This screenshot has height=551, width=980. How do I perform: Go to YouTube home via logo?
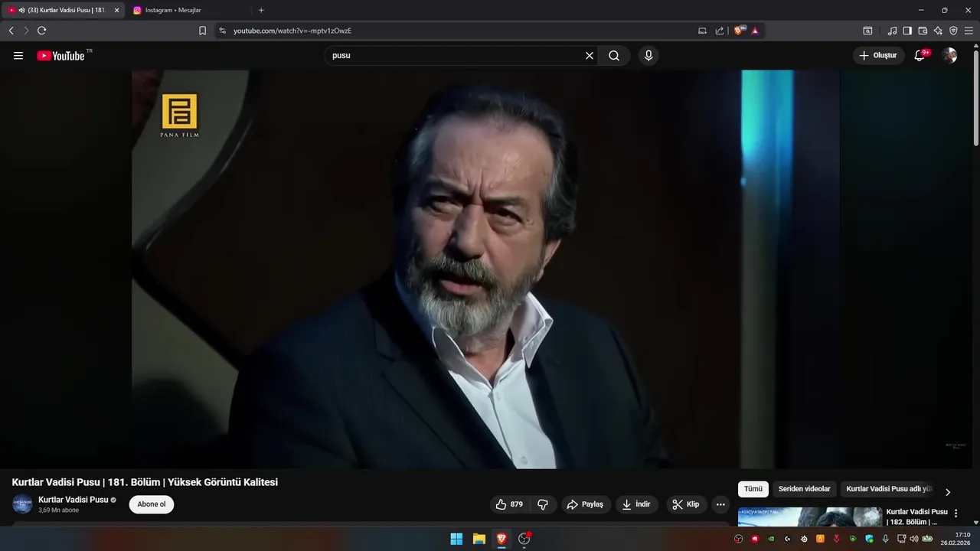60,56
